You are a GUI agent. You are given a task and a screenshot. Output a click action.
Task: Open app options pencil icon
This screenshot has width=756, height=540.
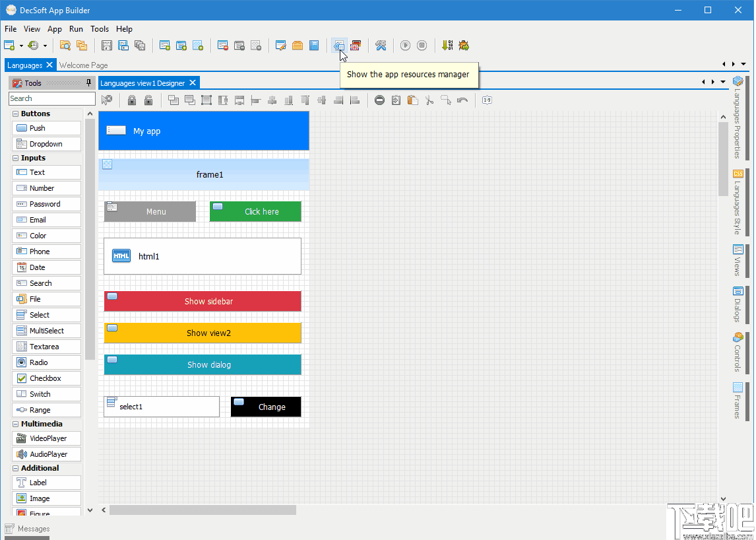(x=280, y=46)
